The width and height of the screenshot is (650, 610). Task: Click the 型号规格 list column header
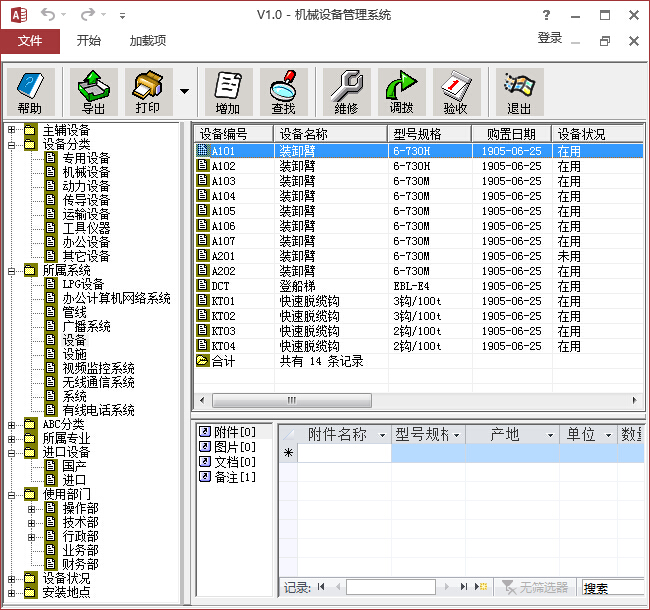tap(430, 134)
